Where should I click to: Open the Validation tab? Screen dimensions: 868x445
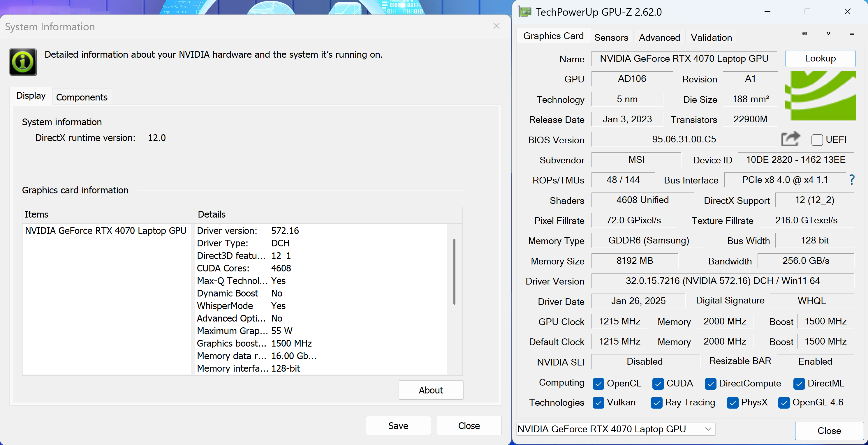pos(711,37)
